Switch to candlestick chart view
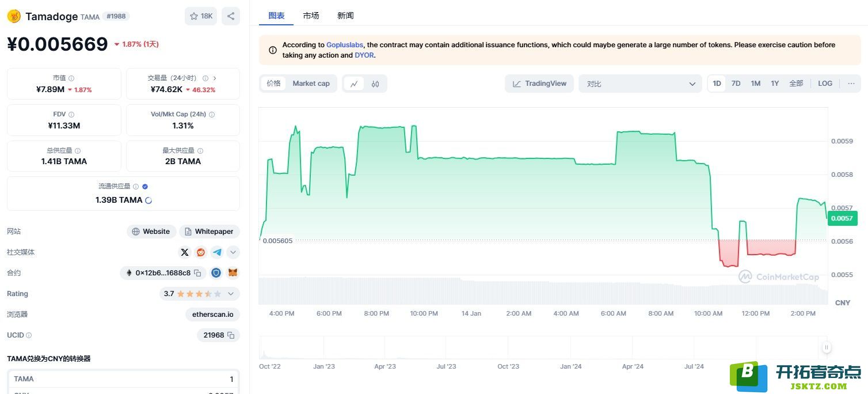 375,84
